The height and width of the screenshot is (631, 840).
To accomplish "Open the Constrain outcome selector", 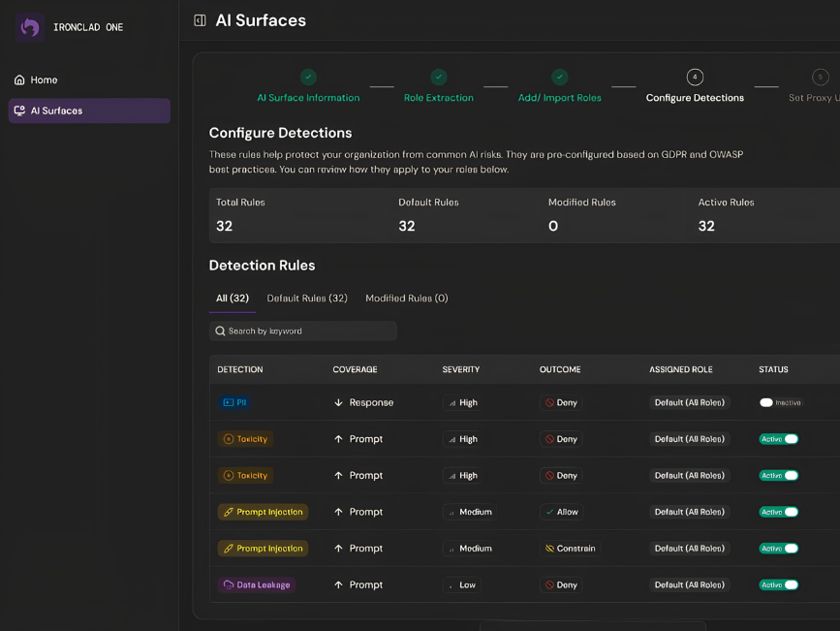I will [570, 548].
